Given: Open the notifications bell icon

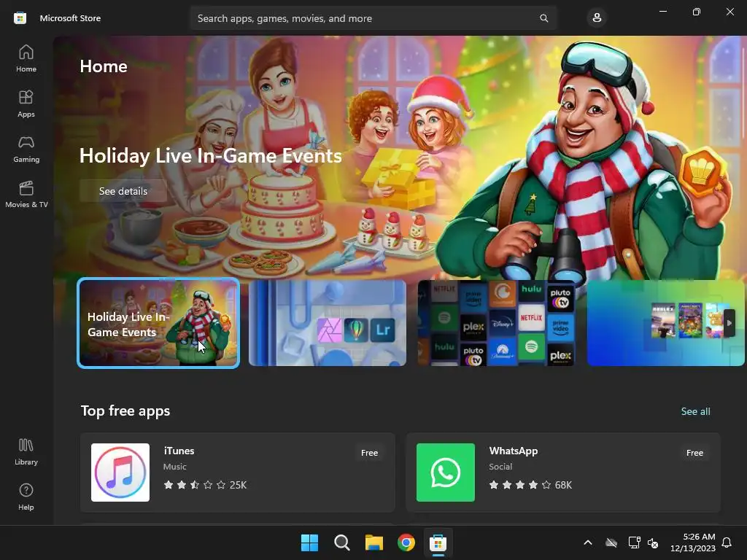Looking at the screenshot, I should click(727, 542).
